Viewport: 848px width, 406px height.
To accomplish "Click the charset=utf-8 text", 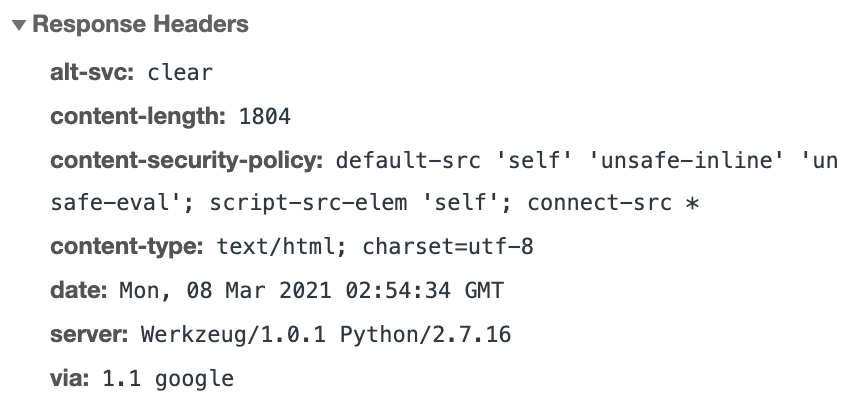I will click(x=448, y=247).
